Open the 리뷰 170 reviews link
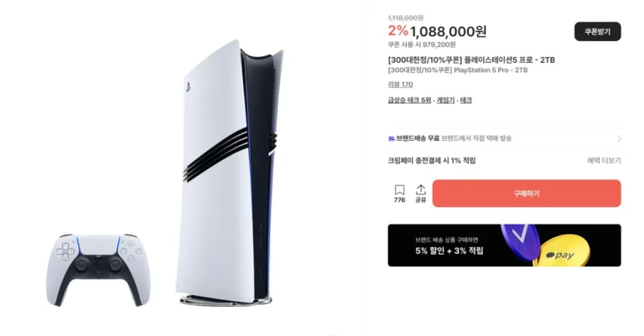The image size is (644, 336). pos(400,85)
